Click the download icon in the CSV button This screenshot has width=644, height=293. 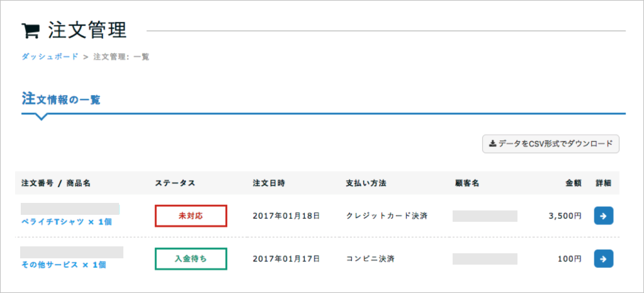492,144
